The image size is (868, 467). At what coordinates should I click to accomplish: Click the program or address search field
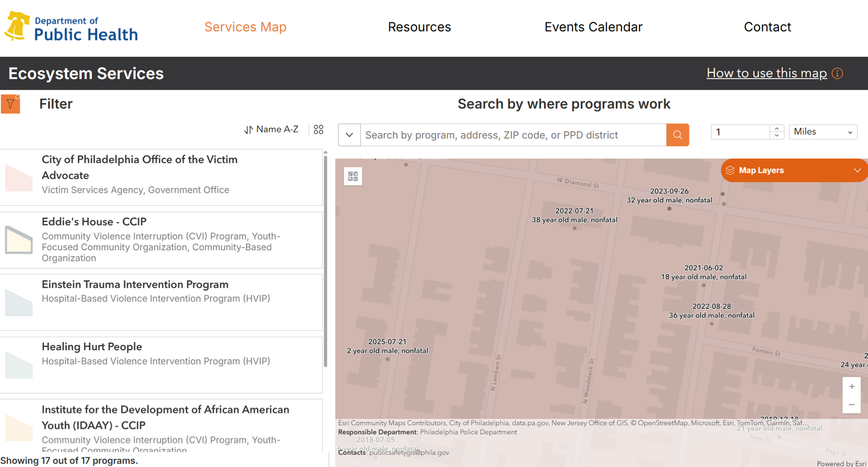[513, 135]
